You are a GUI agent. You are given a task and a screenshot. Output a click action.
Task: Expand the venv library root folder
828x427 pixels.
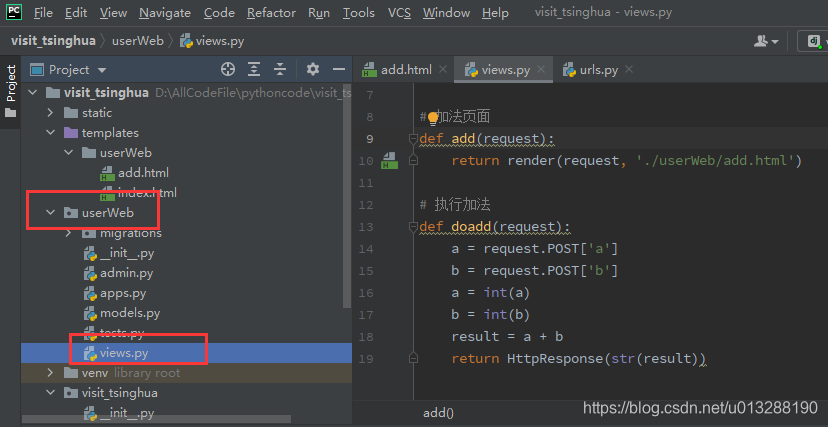pyautogui.click(x=51, y=373)
